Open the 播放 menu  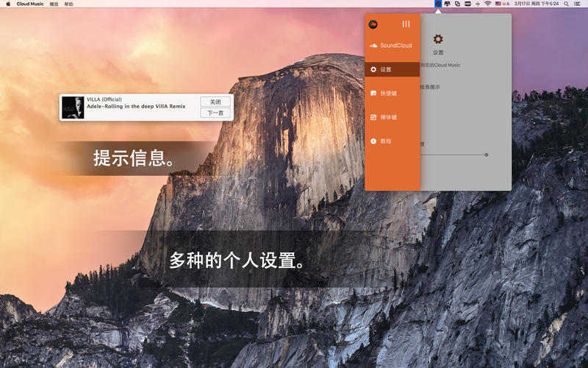(x=54, y=4)
